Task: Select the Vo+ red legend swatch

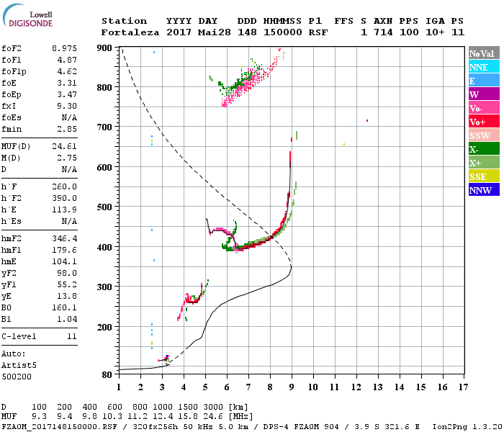Action: (x=484, y=122)
